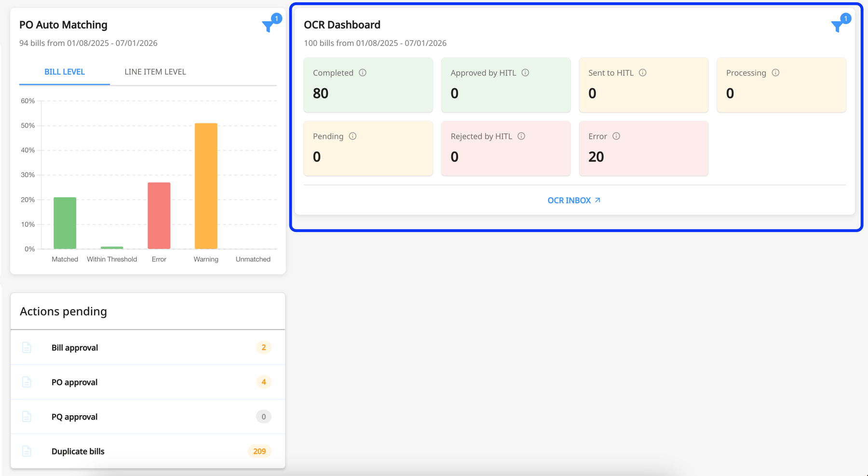The width and height of the screenshot is (868, 476).
Task: Click the Sent to HITL info icon
Action: coord(643,73)
